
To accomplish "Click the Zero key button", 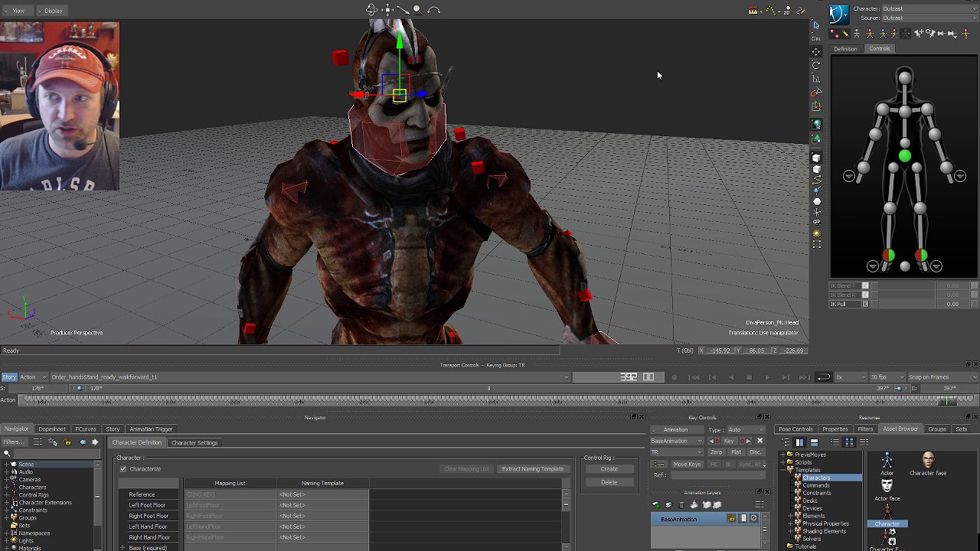I will click(x=716, y=452).
